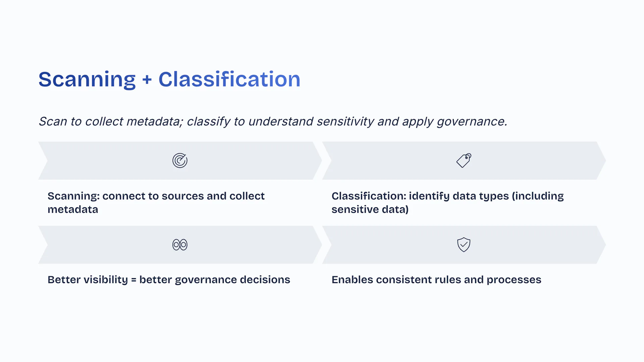Click the "Better visibility" caption text
644x362 pixels.
[x=88, y=280]
